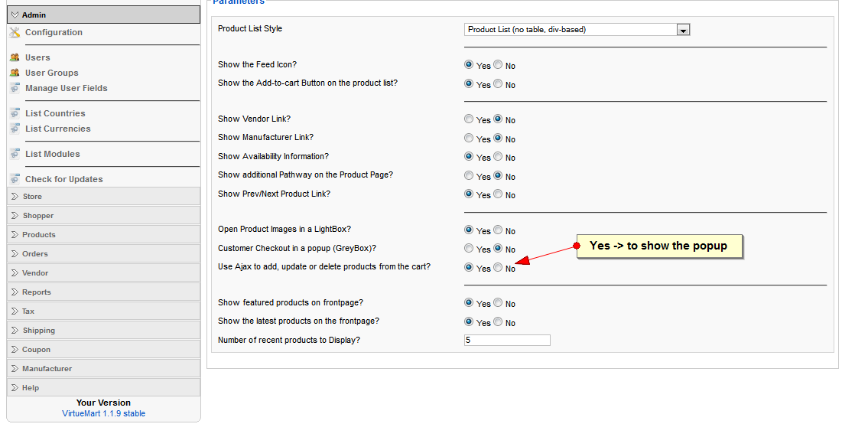Image resolution: width=868 pixels, height=424 pixels.
Task: Open the Check for Updates link
Action: pos(63,179)
